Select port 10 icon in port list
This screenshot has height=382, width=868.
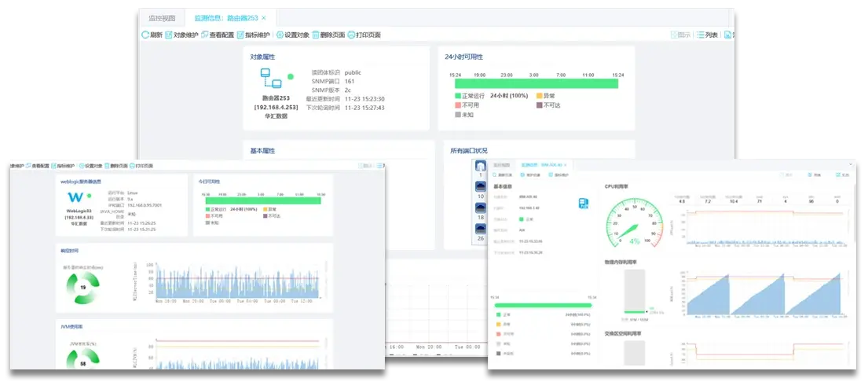click(481, 186)
